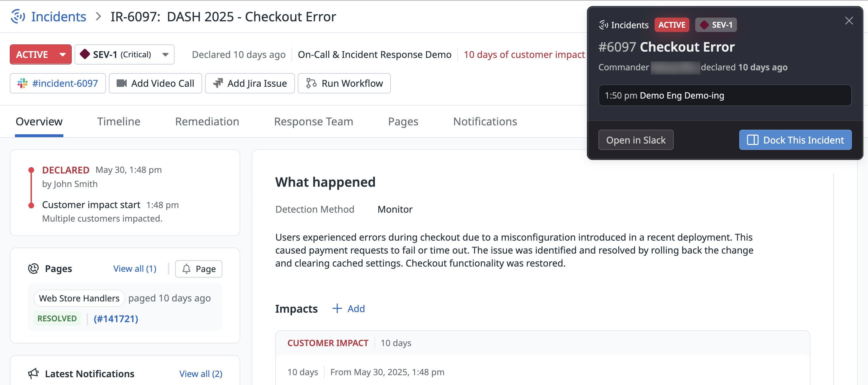Click the plus icon next to Impacts
Image resolution: width=868 pixels, height=385 pixels.
click(337, 308)
